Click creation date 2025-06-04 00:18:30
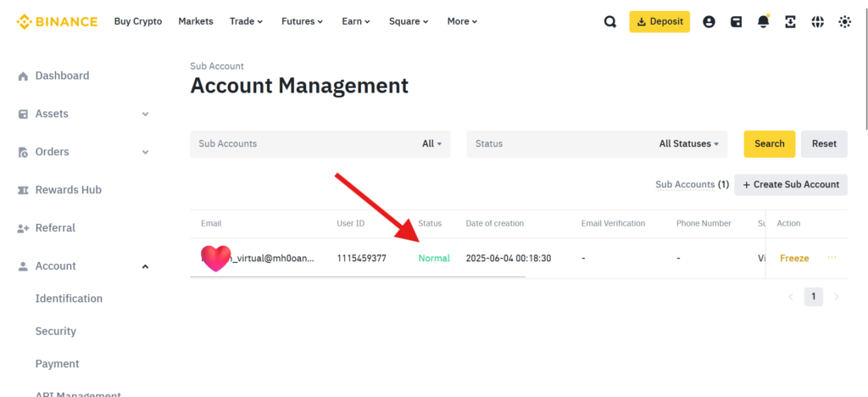Viewport: 868px width, 397px height. [x=509, y=258]
